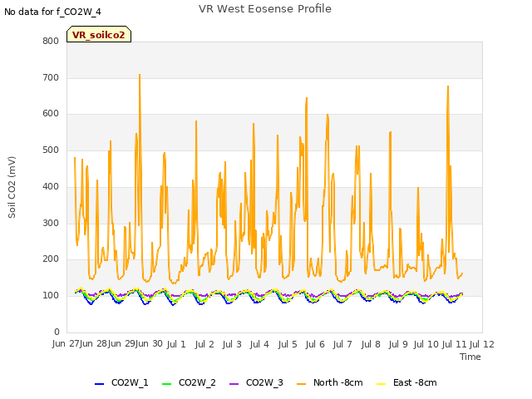Click the East -8cm legend label

pos(415,382)
